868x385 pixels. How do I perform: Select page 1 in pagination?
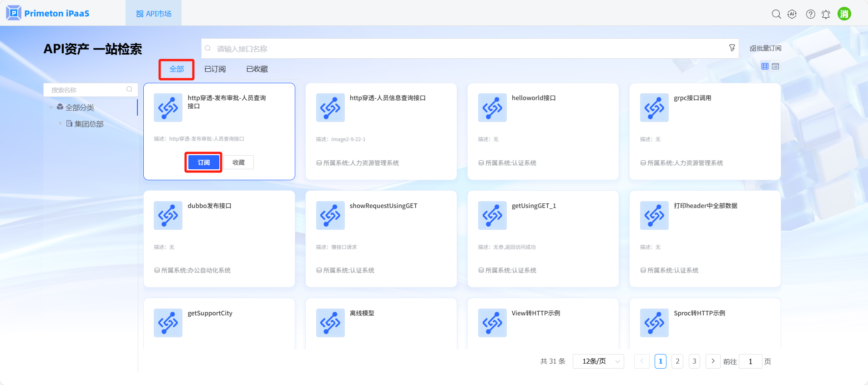point(661,361)
